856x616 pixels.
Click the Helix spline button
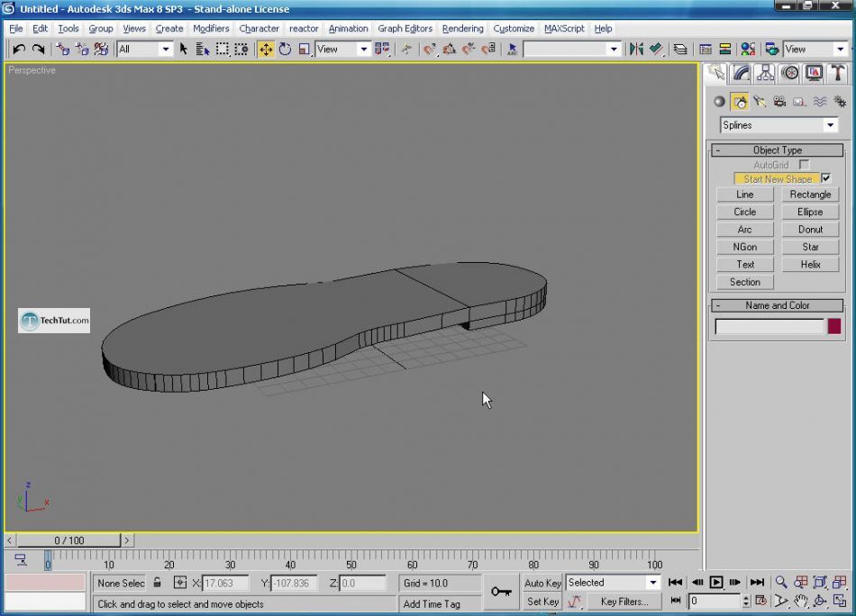click(x=810, y=264)
